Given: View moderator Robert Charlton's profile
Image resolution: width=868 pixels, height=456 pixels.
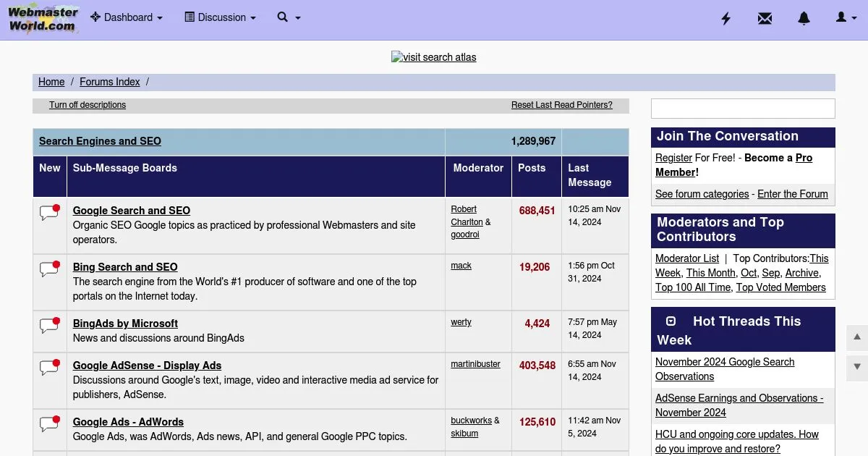Looking at the screenshot, I should click(x=467, y=216).
